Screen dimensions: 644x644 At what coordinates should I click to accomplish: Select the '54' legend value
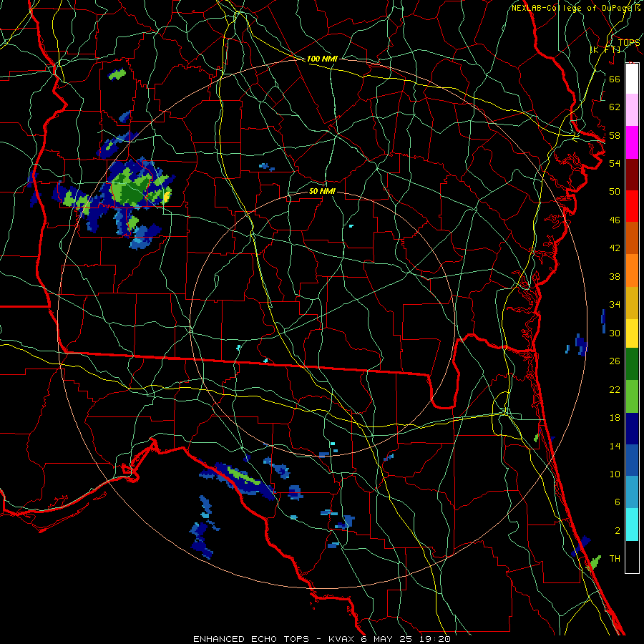click(615, 163)
